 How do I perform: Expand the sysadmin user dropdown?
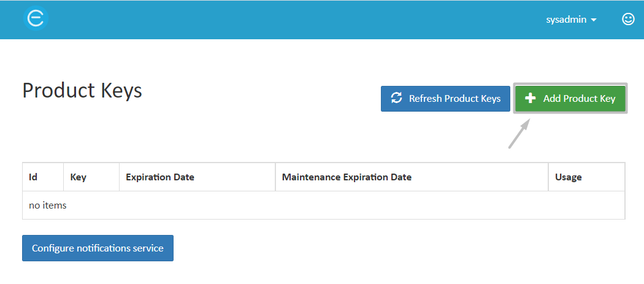(x=571, y=20)
